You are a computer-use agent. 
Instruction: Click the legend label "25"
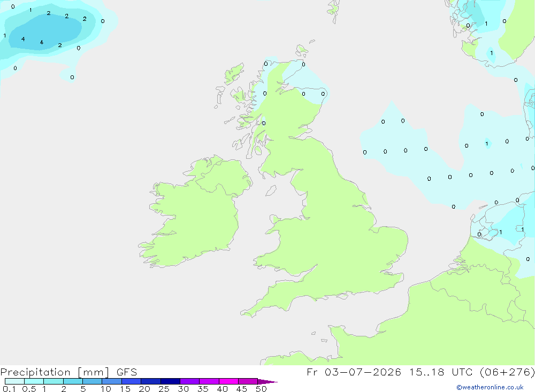click(164, 389)
